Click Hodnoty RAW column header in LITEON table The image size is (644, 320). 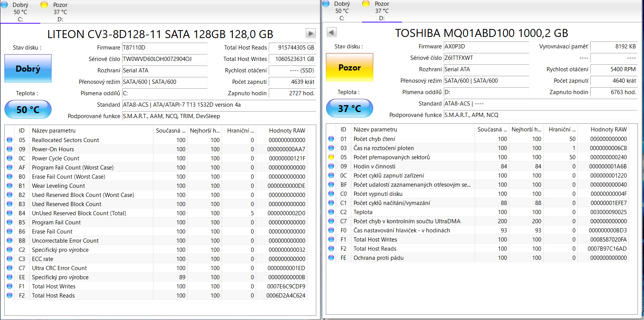pyautogui.click(x=287, y=131)
